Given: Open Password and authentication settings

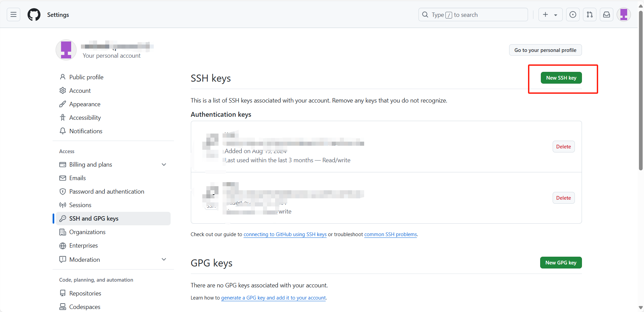Looking at the screenshot, I should [x=107, y=192].
